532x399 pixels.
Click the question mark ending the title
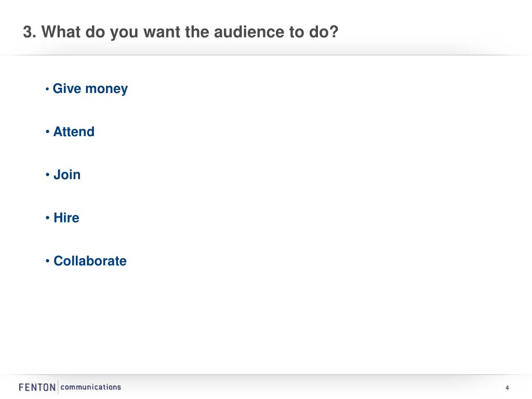pyautogui.click(x=334, y=32)
